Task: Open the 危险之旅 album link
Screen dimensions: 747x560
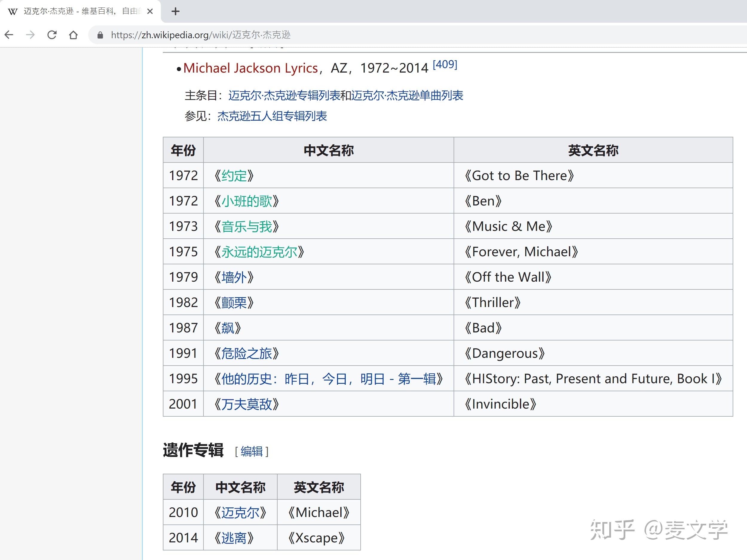Action: pyautogui.click(x=247, y=353)
